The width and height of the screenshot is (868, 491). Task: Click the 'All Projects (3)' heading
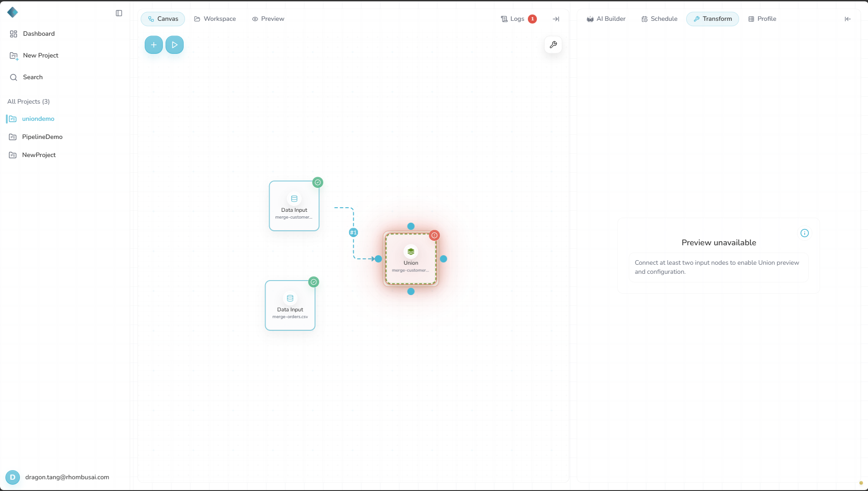[28, 101]
